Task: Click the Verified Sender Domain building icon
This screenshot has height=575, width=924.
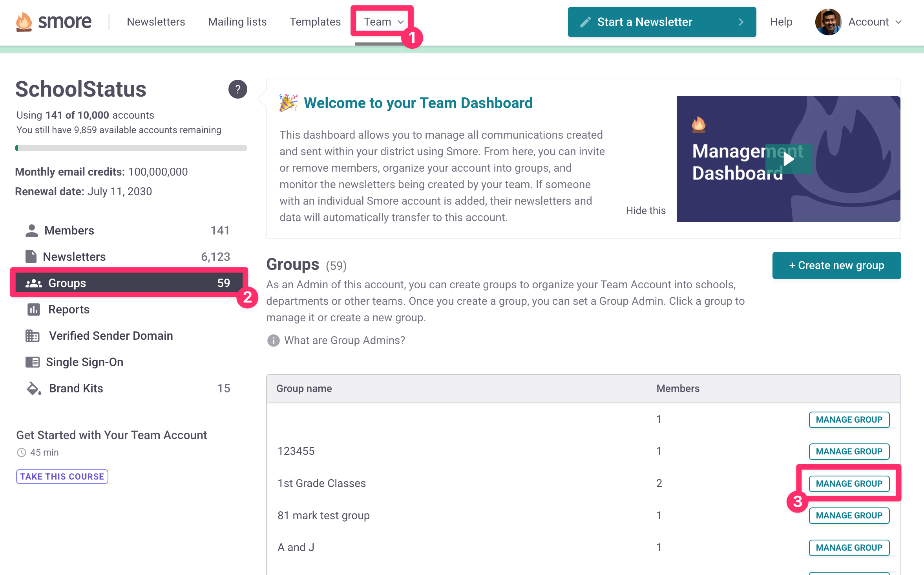Action: click(33, 336)
